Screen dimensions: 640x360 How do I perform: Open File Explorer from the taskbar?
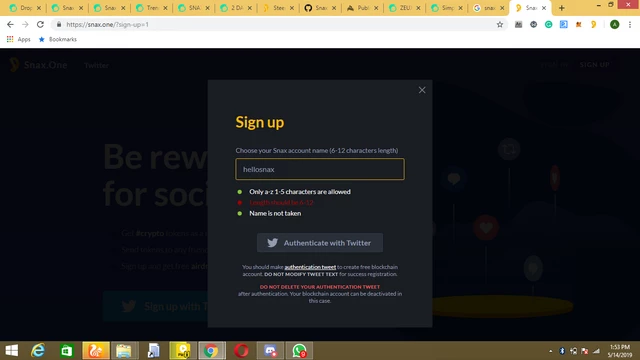pos(124,351)
